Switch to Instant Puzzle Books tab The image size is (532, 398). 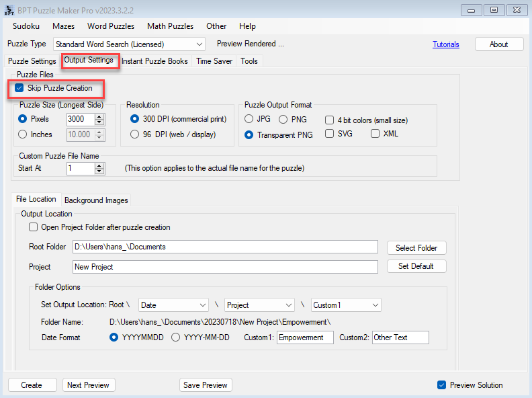coord(154,61)
